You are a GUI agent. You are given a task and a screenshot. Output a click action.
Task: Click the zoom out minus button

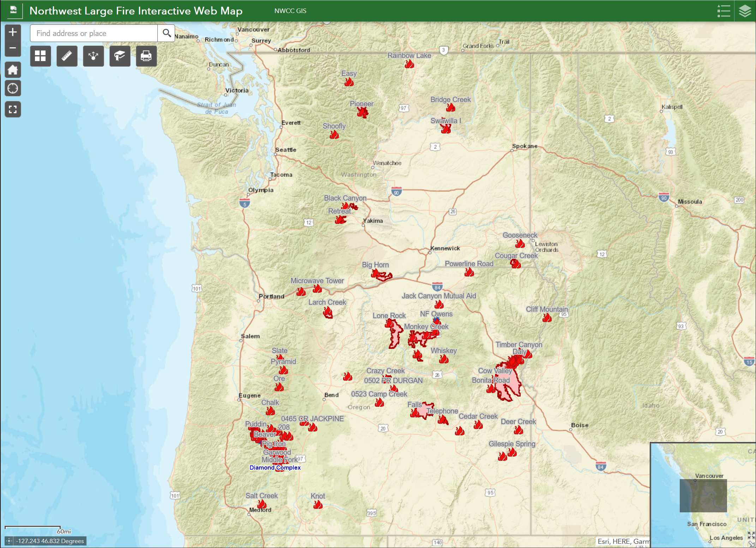coord(13,48)
